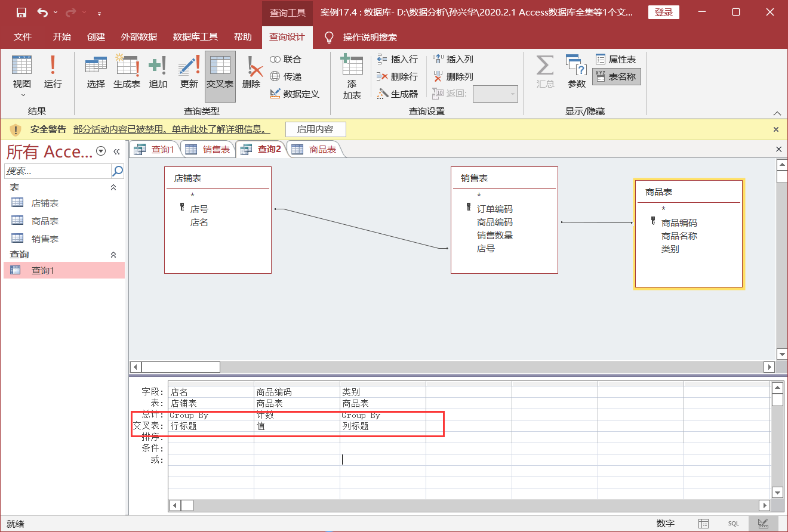Click navigation pane search field
Screen dimensions: 788x532
[58, 171]
